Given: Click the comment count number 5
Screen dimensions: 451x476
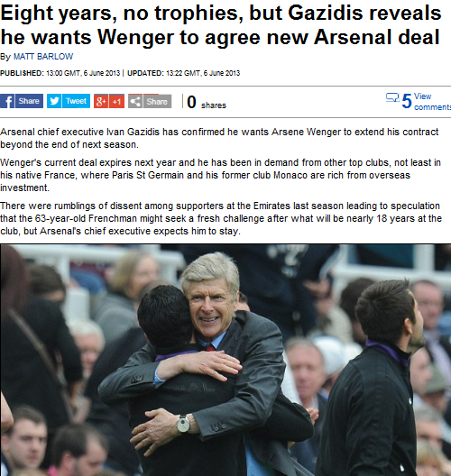Looking at the screenshot, I should 407,101.
